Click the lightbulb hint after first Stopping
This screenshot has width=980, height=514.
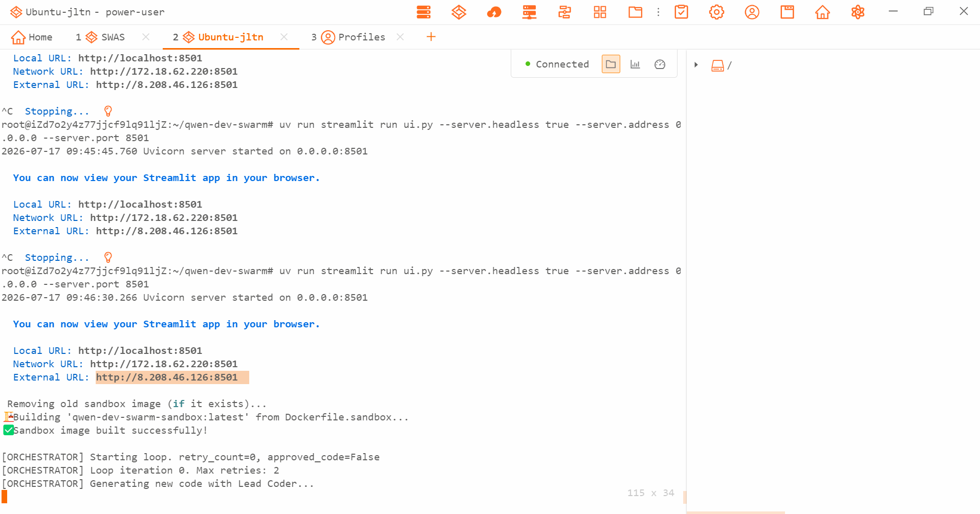[108, 111]
